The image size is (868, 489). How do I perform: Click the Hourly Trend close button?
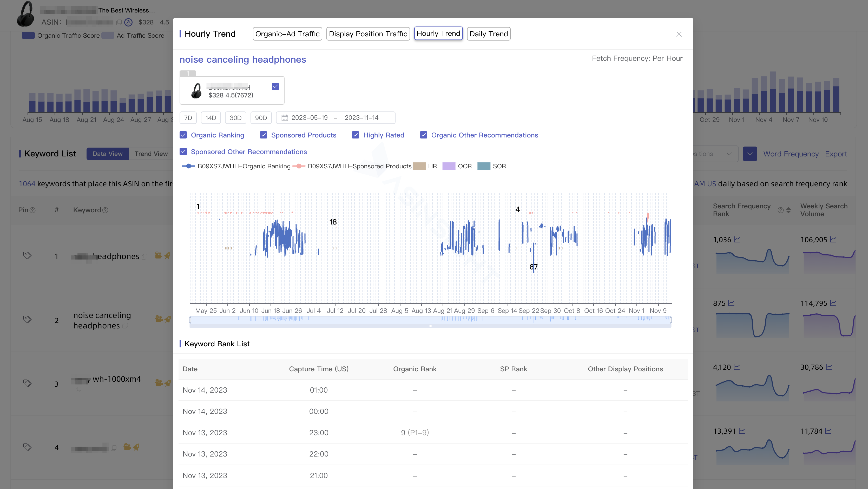click(x=679, y=34)
